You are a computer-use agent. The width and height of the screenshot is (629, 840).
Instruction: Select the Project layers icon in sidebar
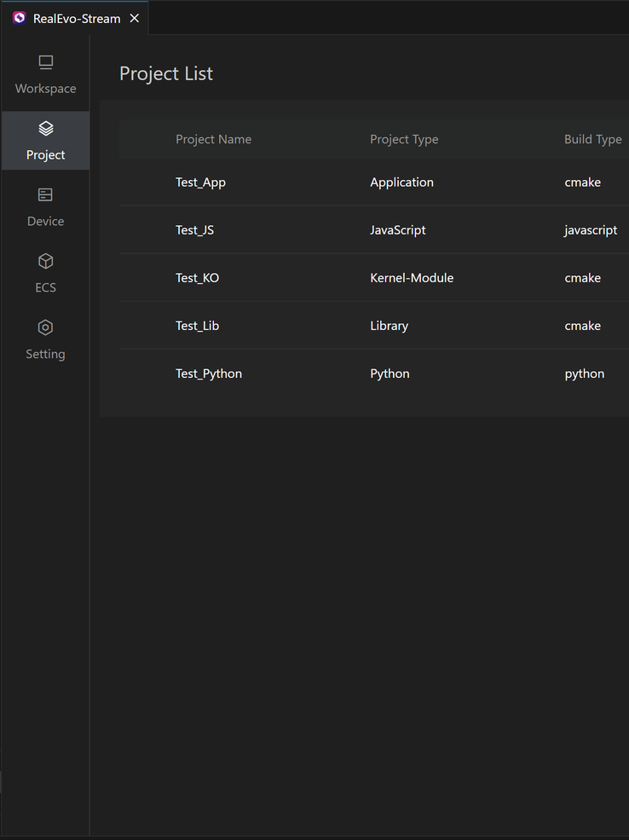pyautogui.click(x=45, y=129)
